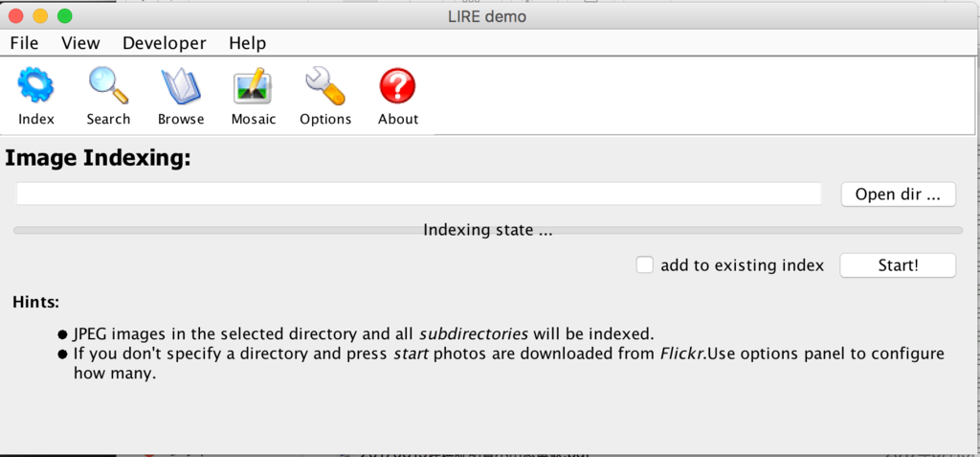Screen dimensions: 980x457
Task: Enable the add to existing index checkbox
Action: click(645, 265)
